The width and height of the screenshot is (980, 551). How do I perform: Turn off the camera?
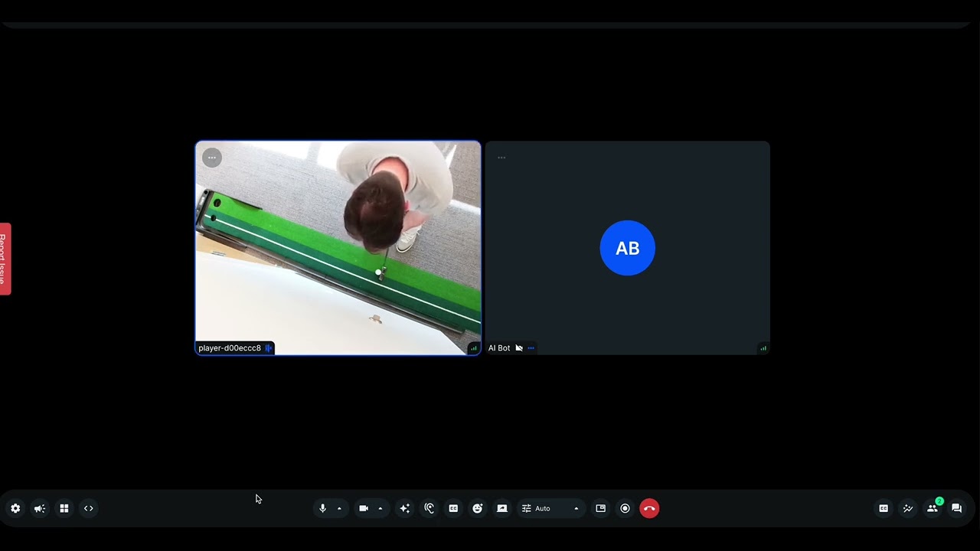tap(364, 508)
